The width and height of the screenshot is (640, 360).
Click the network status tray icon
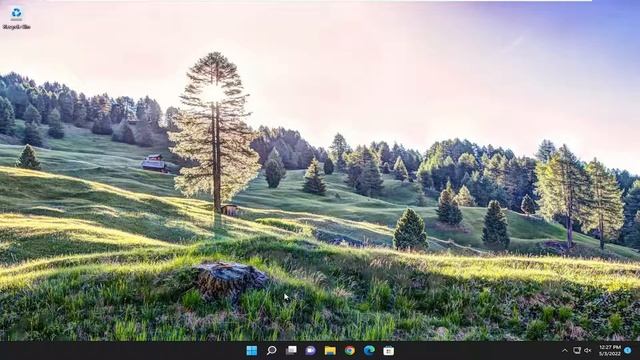point(577,351)
